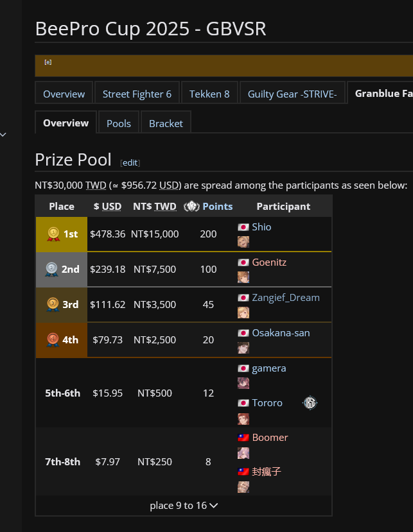Image resolution: width=413 pixels, height=532 pixels.
Task: Click the 5th-6th place cell
Action: (x=62, y=393)
